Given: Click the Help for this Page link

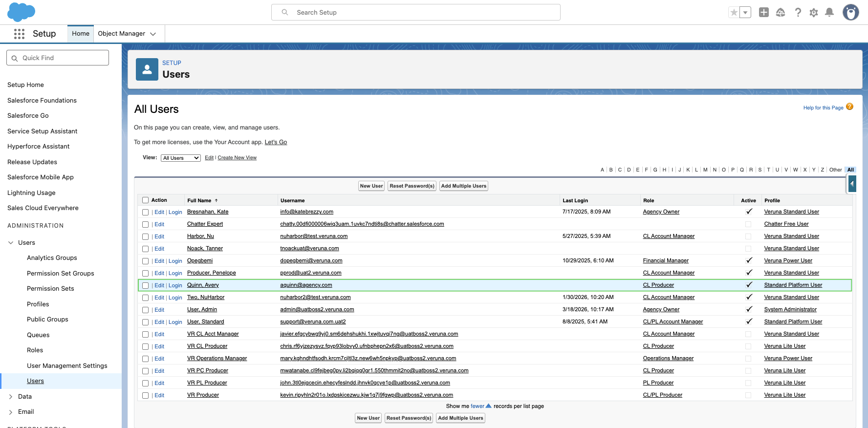Looking at the screenshot, I should pos(824,108).
